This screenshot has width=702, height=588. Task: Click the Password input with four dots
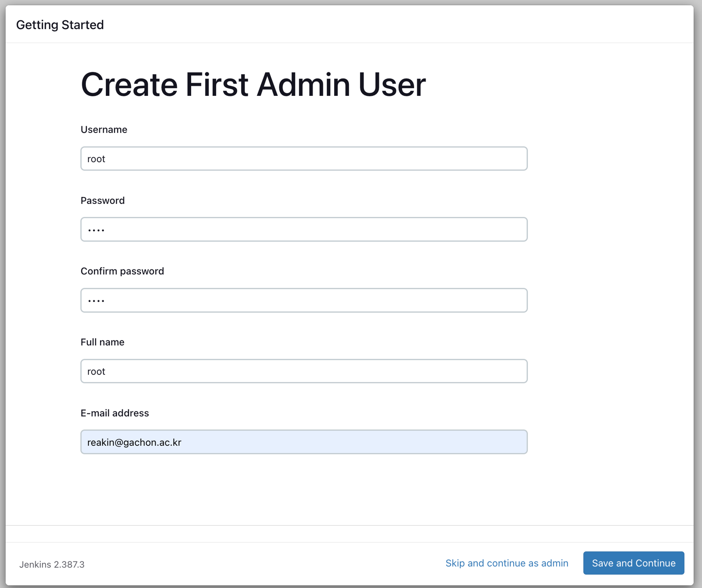(x=304, y=229)
